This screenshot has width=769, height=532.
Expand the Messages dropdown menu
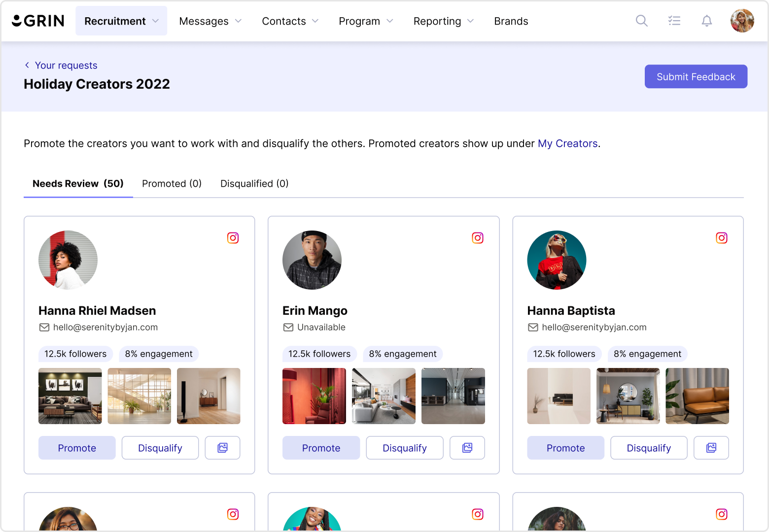[210, 21]
